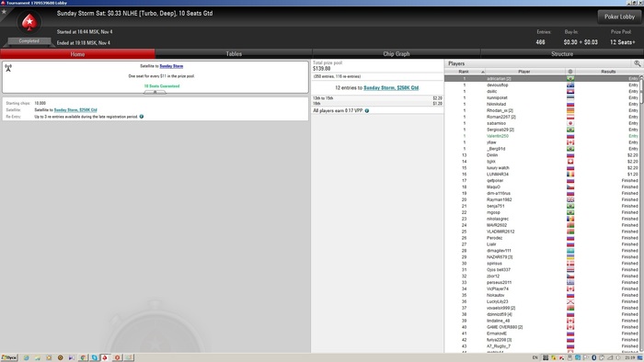This screenshot has width=644, height=362.
Task: Click the Entries count 466
Action: point(541,42)
